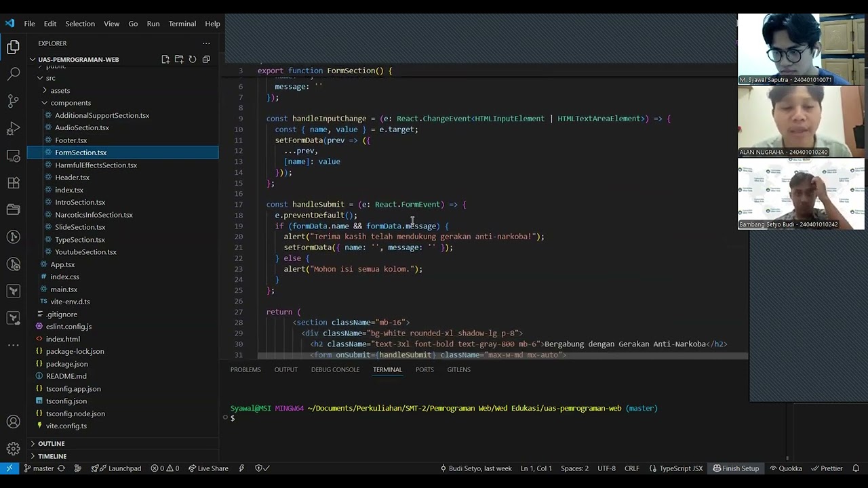This screenshot has height=488, width=868.
Task: Open Header.tsx in the file tree
Action: point(72,178)
